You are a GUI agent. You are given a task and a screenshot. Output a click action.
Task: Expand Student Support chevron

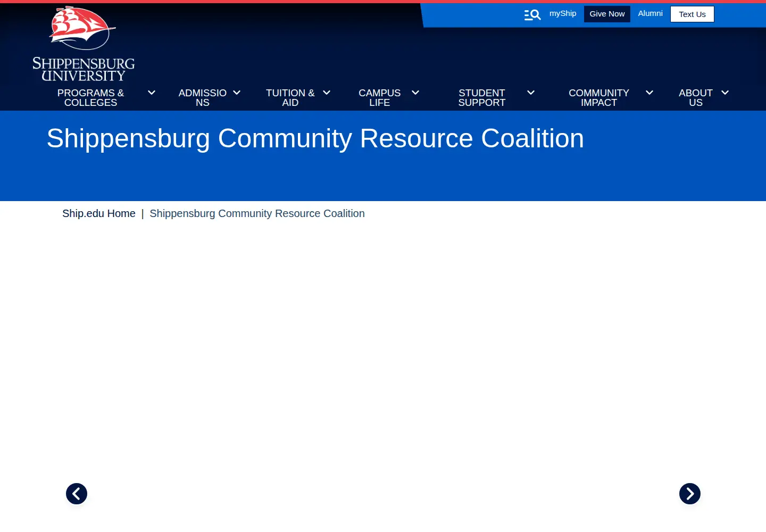(531, 93)
